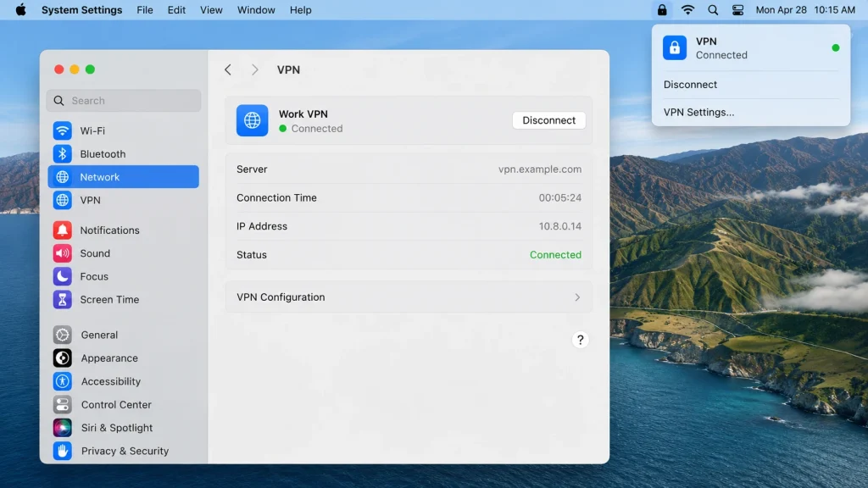Click the VPN globe icon in sidebar
868x488 pixels.
click(x=63, y=200)
